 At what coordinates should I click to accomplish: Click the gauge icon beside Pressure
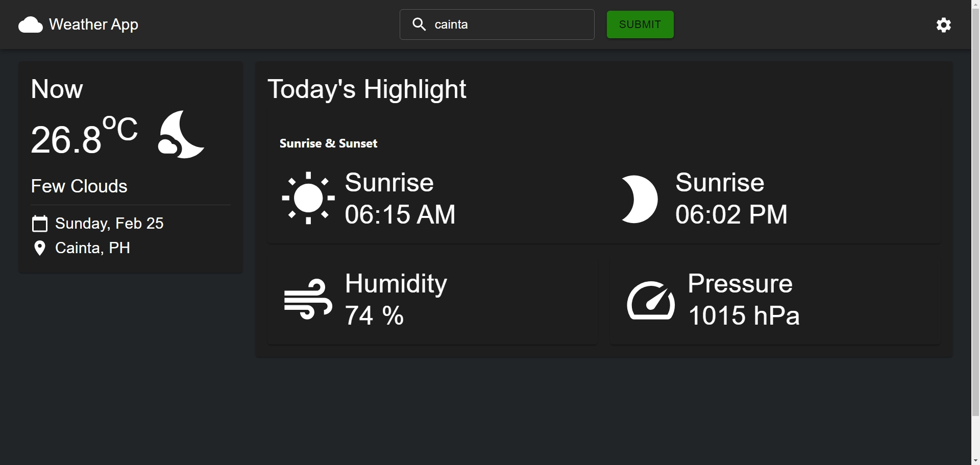click(x=651, y=300)
